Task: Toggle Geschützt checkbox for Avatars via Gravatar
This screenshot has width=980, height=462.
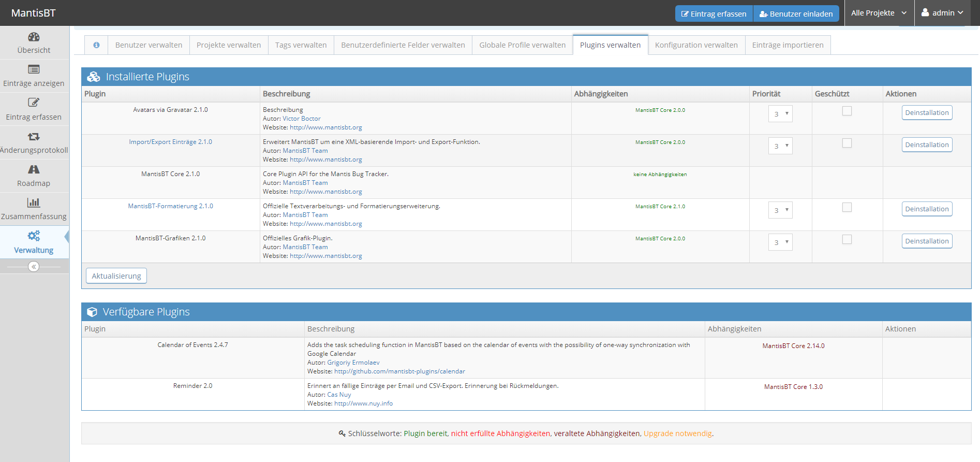Action: [x=847, y=111]
